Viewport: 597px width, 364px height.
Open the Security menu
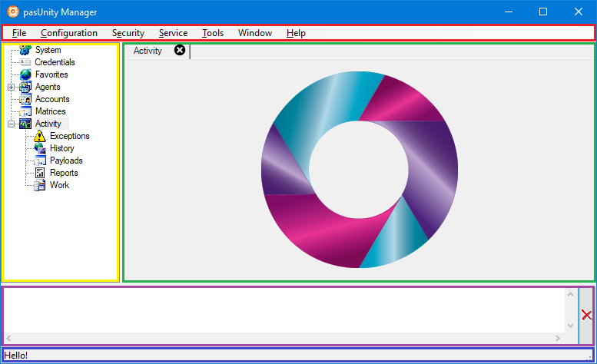point(128,33)
